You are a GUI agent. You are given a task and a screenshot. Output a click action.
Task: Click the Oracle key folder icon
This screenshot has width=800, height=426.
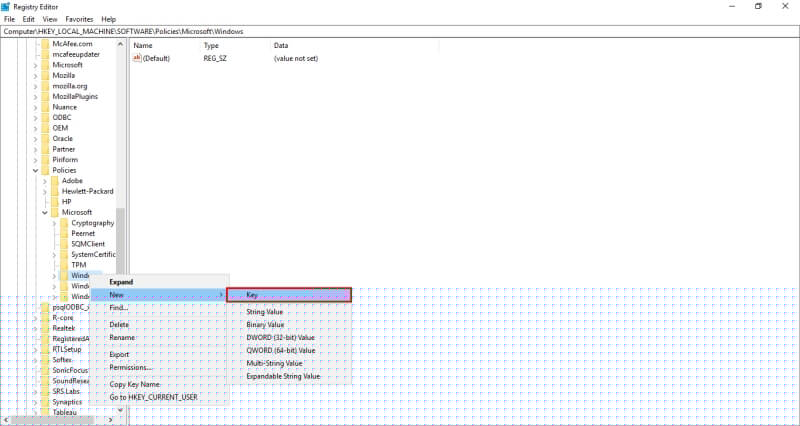[45, 138]
